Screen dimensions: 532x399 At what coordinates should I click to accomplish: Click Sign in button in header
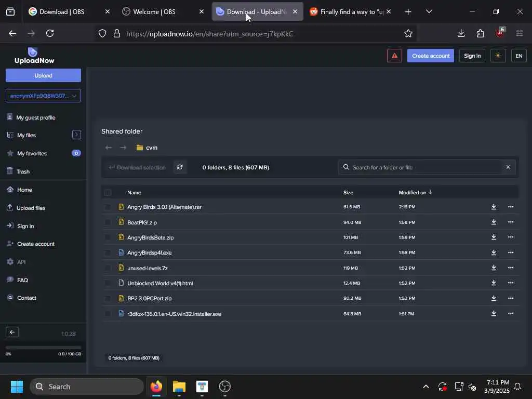tap(472, 56)
